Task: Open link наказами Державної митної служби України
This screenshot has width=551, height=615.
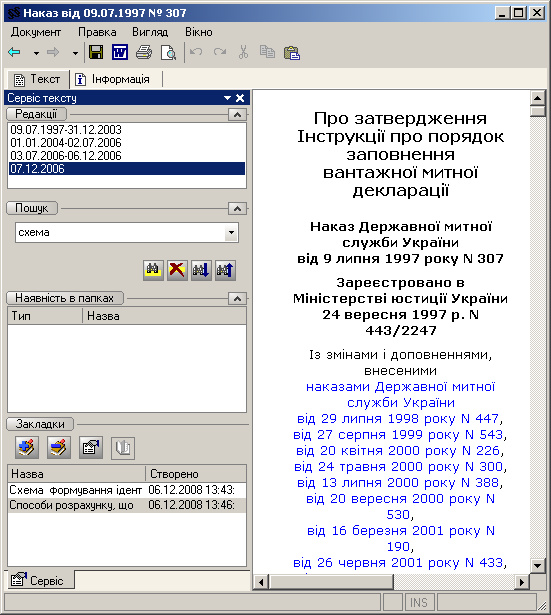Action: [x=400, y=395]
